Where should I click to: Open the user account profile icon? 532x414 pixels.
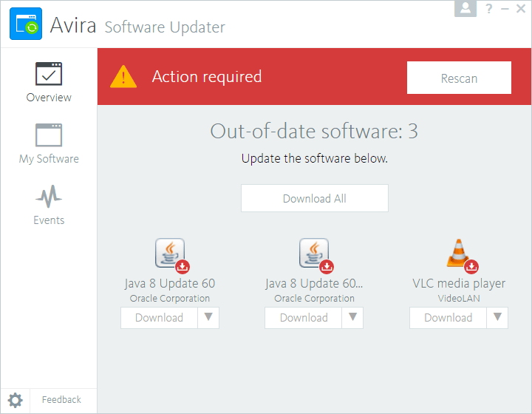tap(465, 8)
